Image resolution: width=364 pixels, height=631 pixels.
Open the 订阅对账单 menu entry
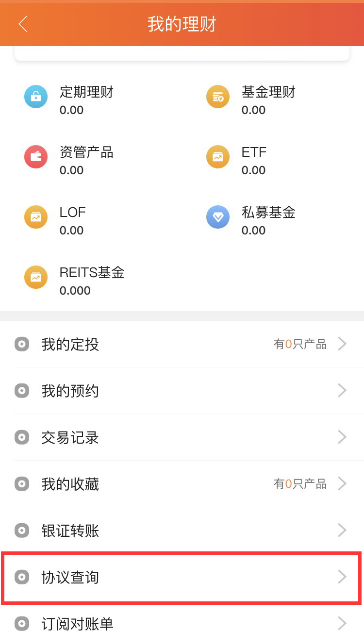pos(78,624)
